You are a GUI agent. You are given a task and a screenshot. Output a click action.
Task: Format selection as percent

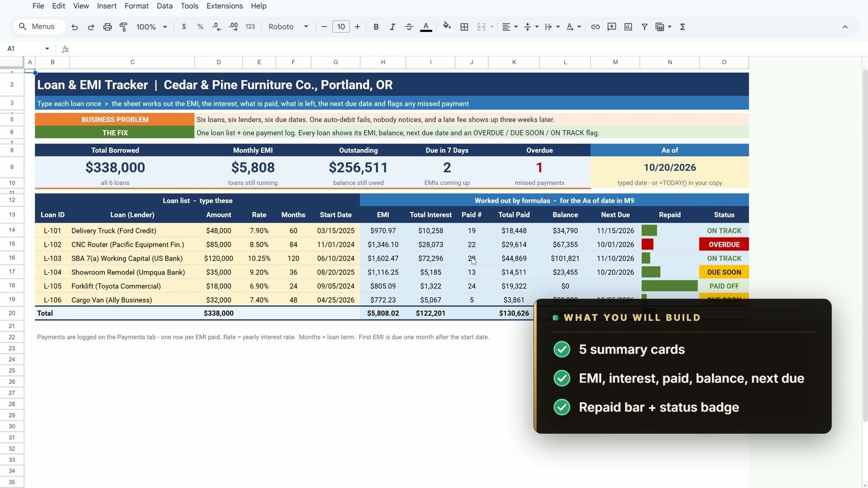click(200, 27)
